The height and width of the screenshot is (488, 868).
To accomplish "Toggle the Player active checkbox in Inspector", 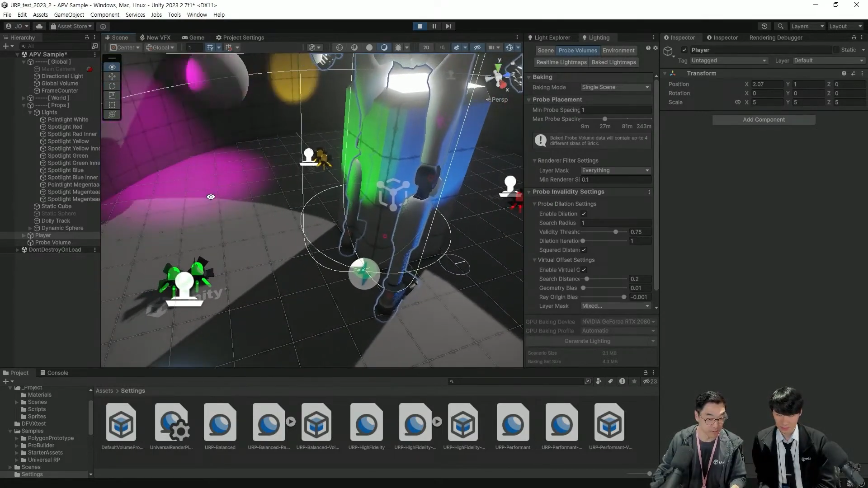I will [x=684, y=50].
